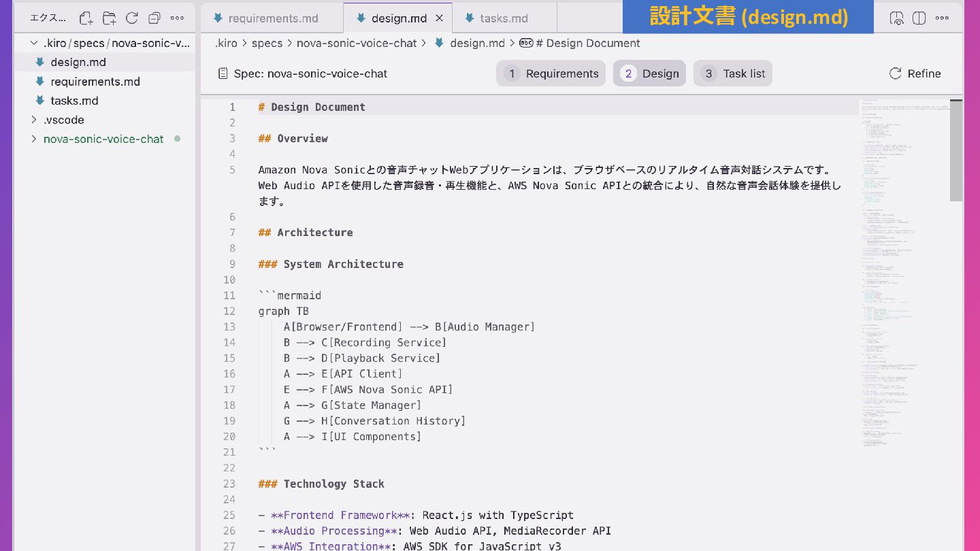Refresh the explorer file tree

[132, 18]
